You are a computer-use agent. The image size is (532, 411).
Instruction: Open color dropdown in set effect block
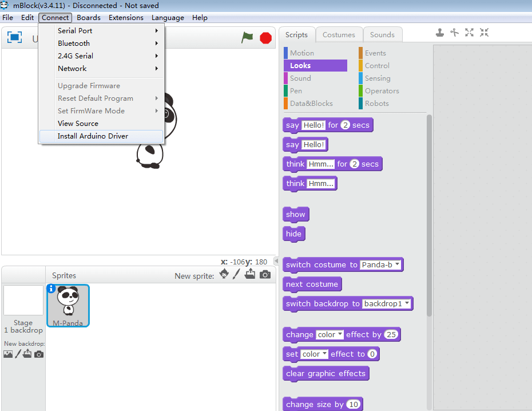tap(315, 354)
